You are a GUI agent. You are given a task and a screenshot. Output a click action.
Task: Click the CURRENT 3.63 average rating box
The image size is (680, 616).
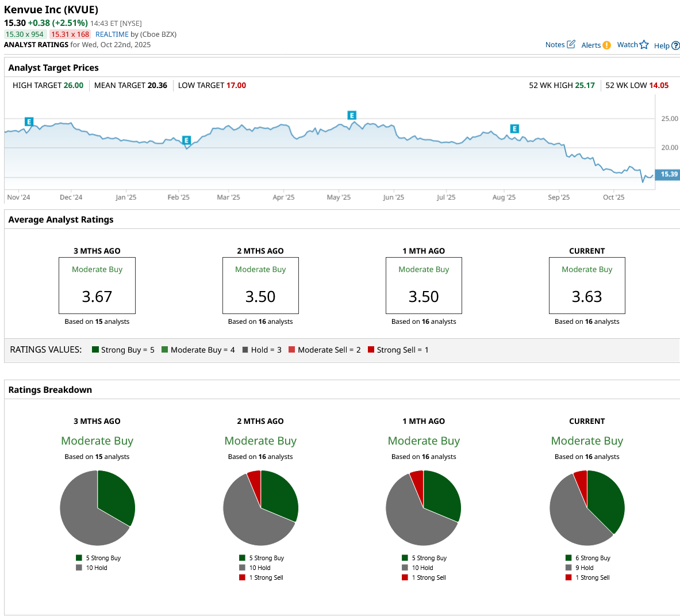pos(587,285)
